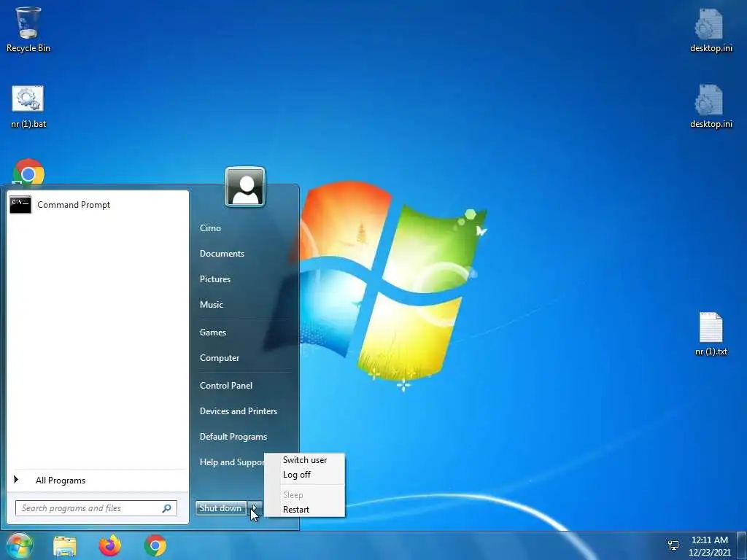The width and height of the screenshot is (747, 560).
Task: Click the Search programs and files box
Action: point(96,508)
